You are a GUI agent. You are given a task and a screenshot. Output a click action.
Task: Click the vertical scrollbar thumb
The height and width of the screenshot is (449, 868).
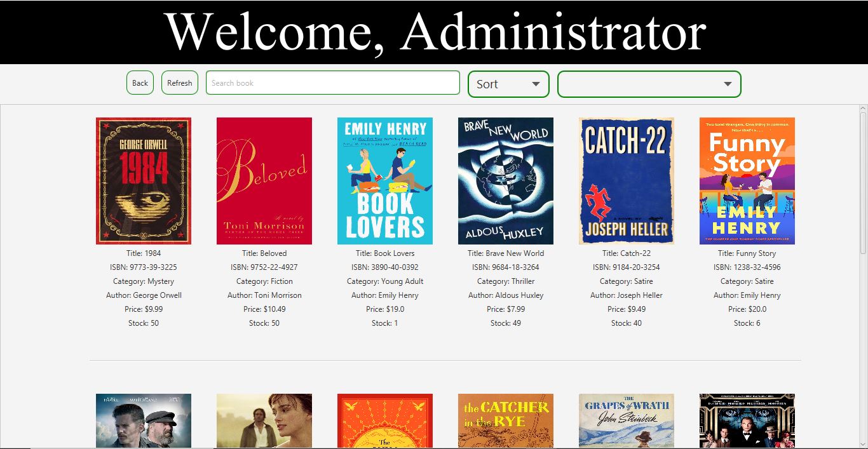pyautogui.click(x=864, y=184)
